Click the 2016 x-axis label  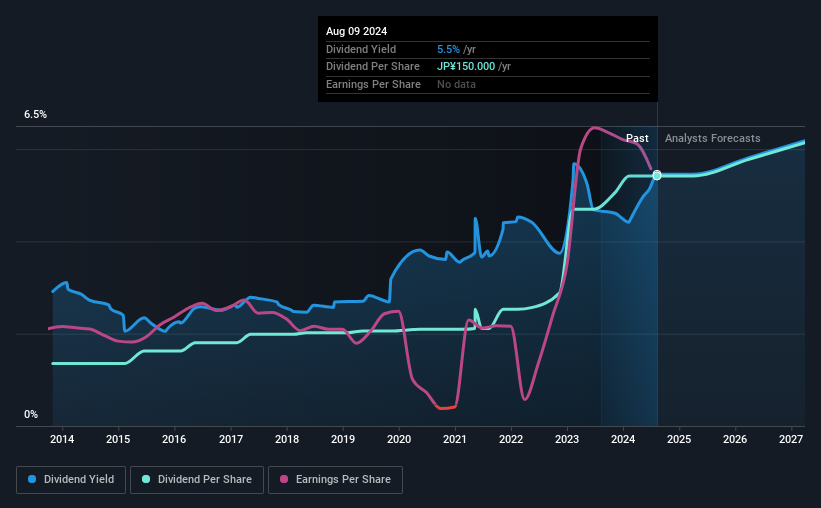pos(174,439)
